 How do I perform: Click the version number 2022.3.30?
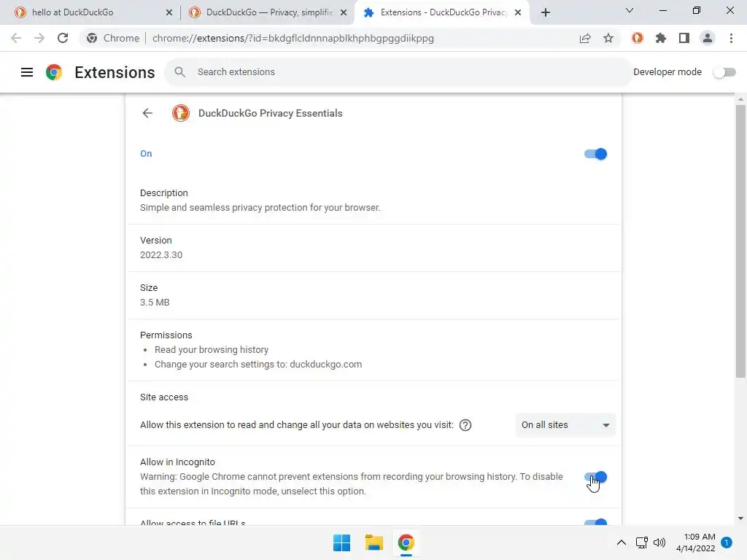click(x=161, y=254)
